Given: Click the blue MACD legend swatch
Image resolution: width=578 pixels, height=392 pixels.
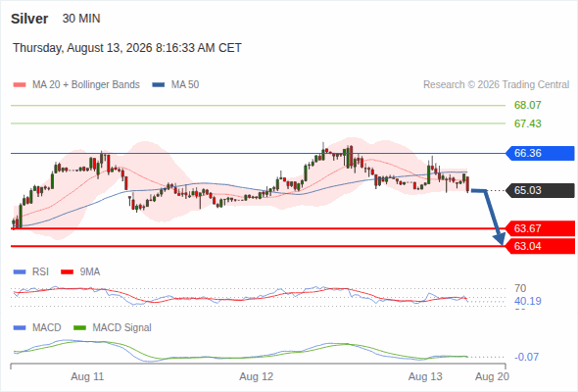Looking at the screenshot, I should [x=20, y=328].
